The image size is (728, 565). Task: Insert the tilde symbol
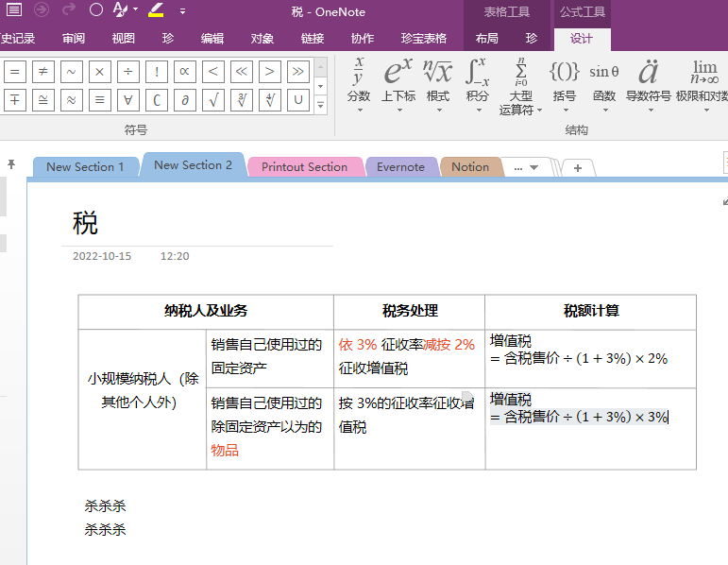pyautogui.click(x=72, y=72)
